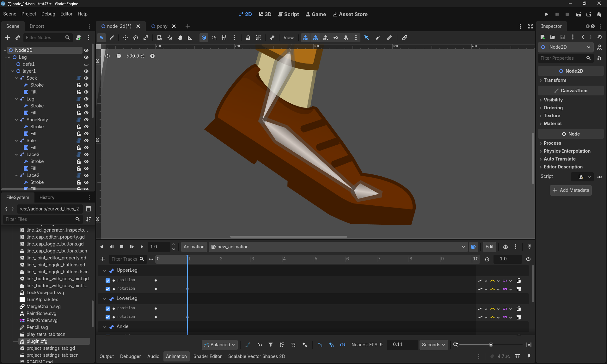Open the Debug menu

click(48, 14)
